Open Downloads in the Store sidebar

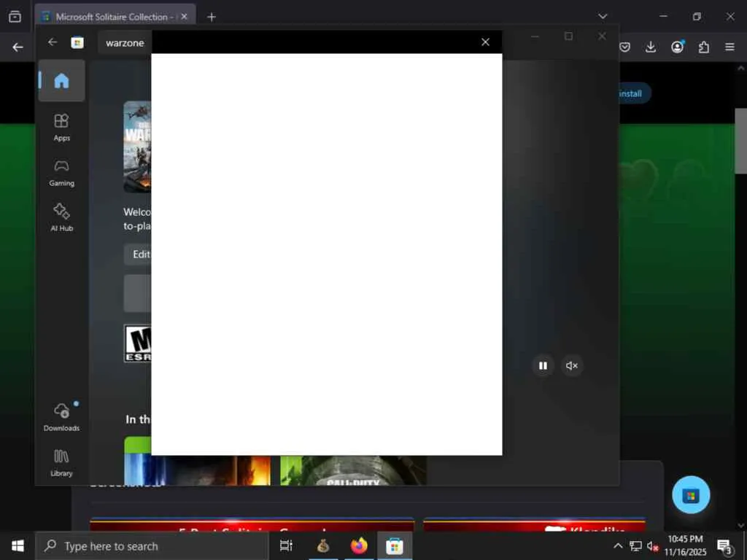[x=61, y=417]
